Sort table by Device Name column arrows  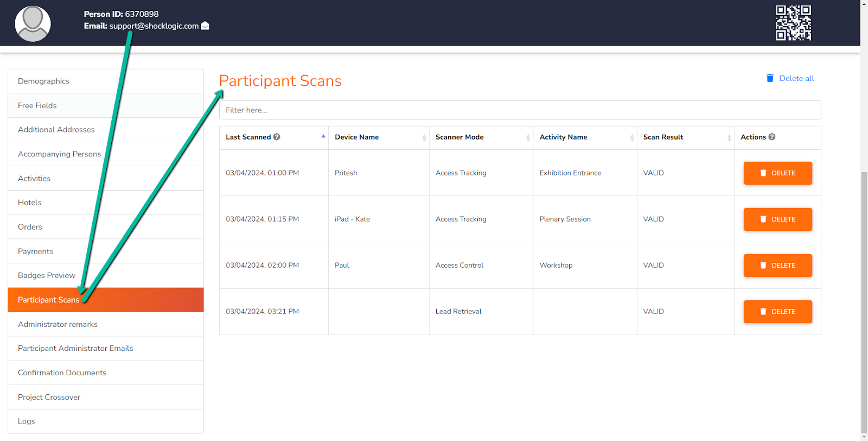424,138
